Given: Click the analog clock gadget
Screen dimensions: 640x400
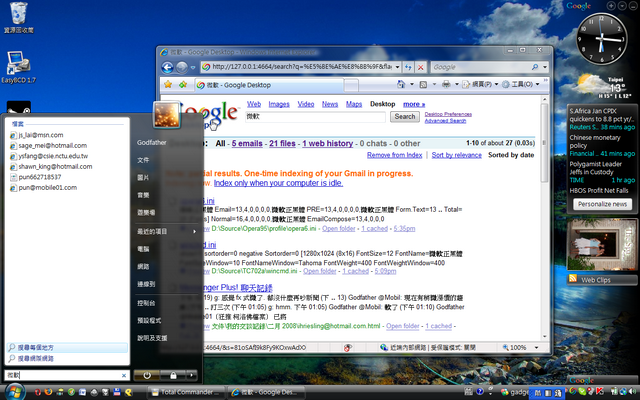Looking at the screenshot, I should pyautogui.click(x=601, y=39).
